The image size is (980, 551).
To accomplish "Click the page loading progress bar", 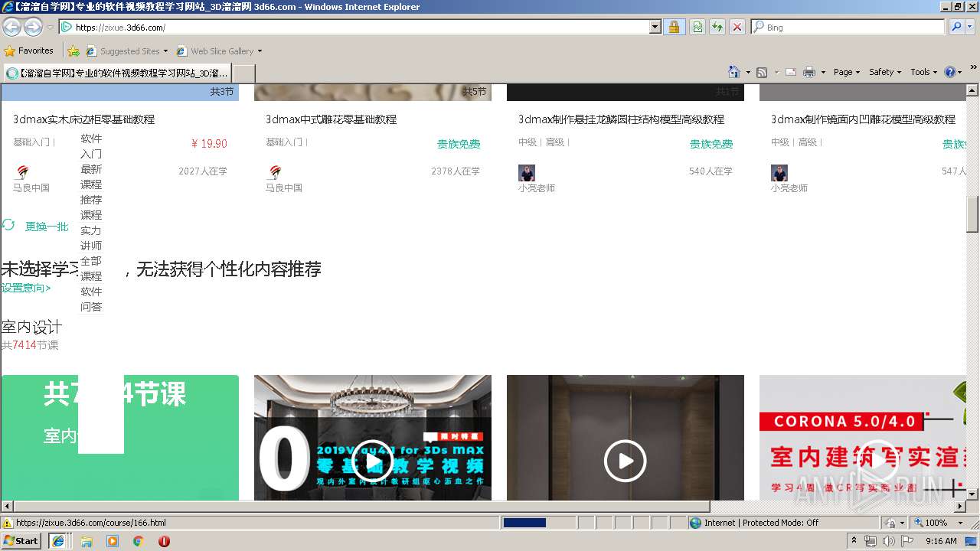I will tap(537, 523).
